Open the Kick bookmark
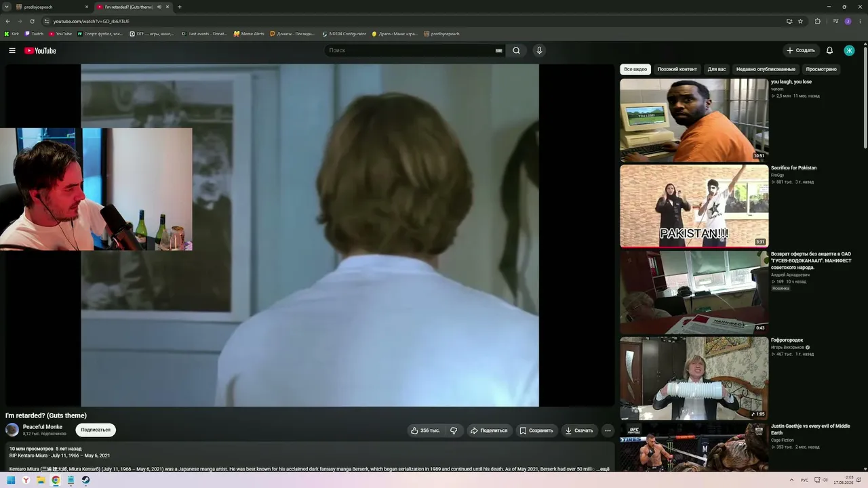 coord(12,34)
